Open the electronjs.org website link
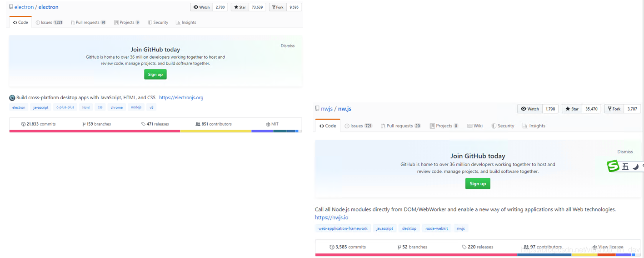Screen dimensions: 644x258 [181, 97]
